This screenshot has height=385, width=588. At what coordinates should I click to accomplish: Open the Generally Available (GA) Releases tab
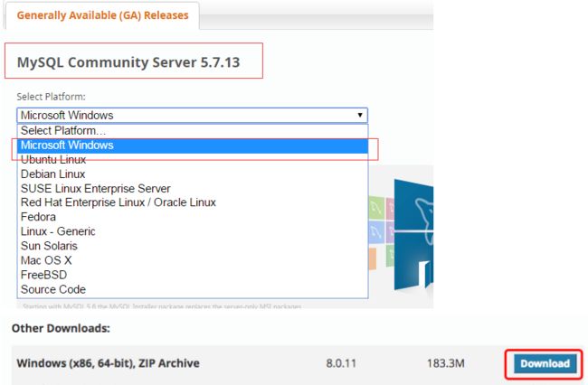pyautogui.click(x=102, y=15)
